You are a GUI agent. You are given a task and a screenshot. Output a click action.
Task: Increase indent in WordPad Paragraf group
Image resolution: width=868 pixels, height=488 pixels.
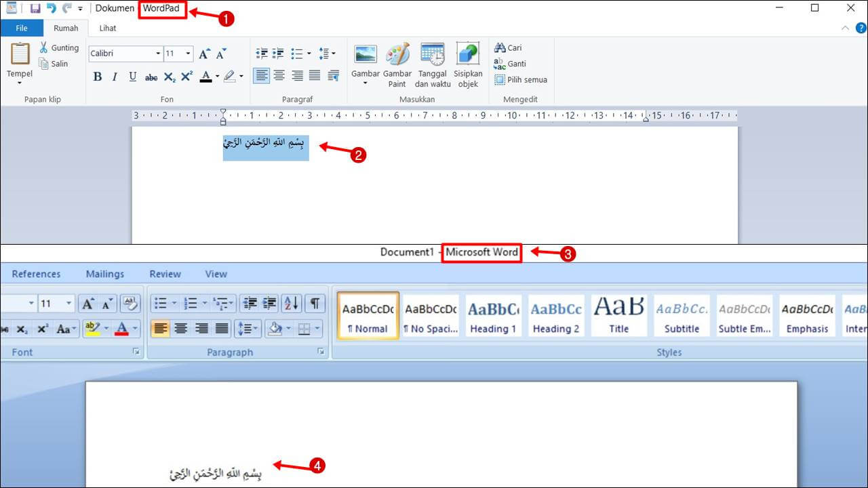click(278, 54)
